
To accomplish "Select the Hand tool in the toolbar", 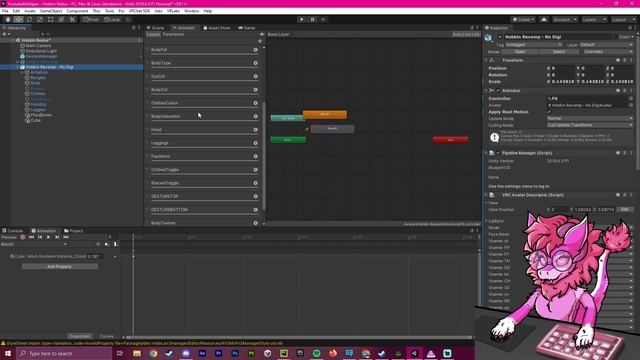I will pos(8,20).
